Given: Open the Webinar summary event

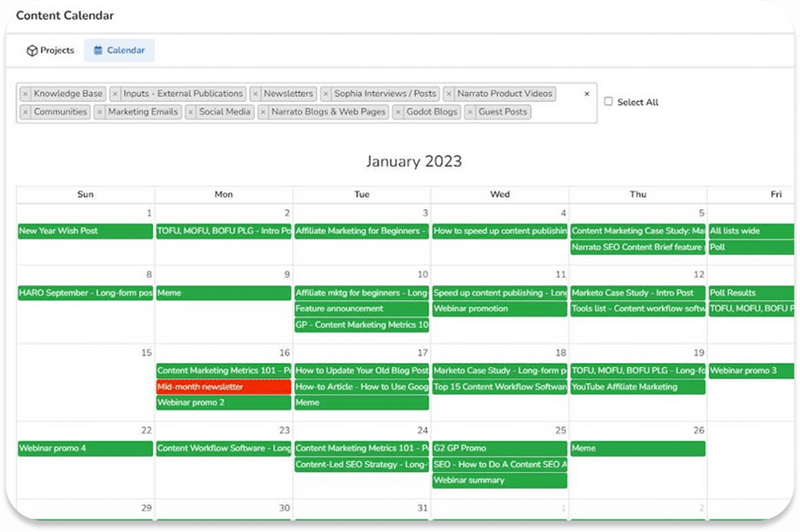Looking at the screenshot, I should pos(500,480).
